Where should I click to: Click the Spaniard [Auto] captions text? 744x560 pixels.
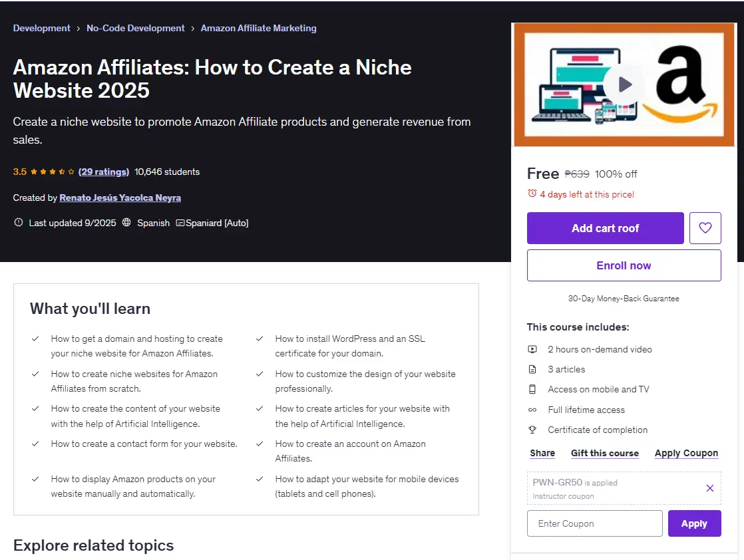pyautogui.click(x=217, y=223)
